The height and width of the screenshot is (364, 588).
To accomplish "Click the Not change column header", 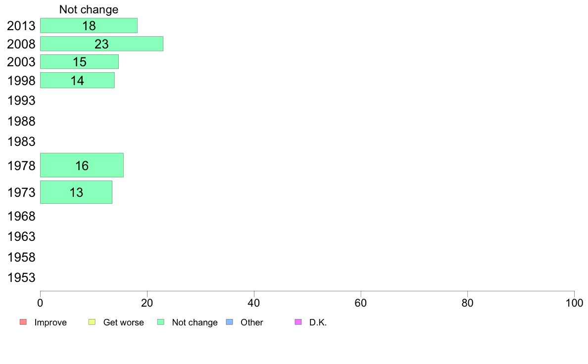I will tap(89, 9).
